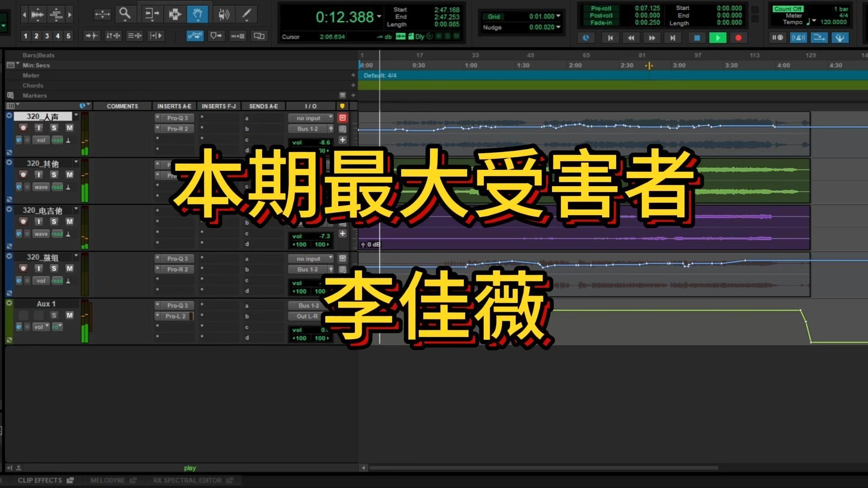Image resolution: width=868 pixels, height=488 pixels.
Task: Click the horizontal zoom waveform icon
Action: point(37,15)
